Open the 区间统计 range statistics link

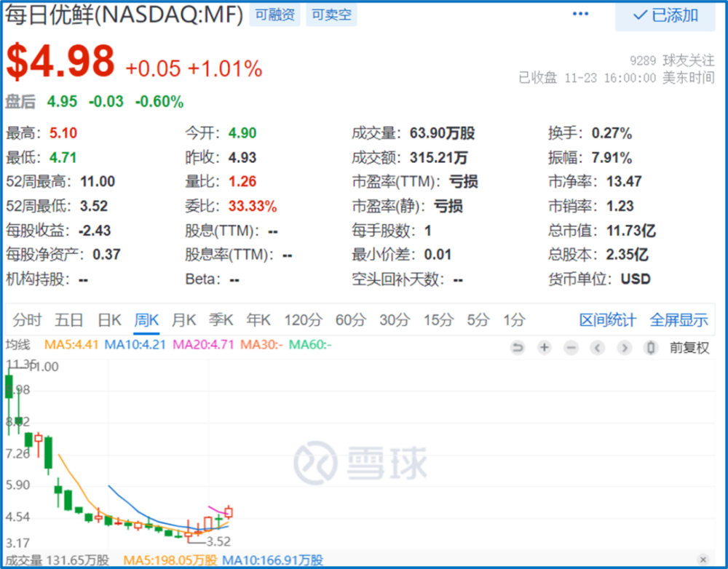607,319
